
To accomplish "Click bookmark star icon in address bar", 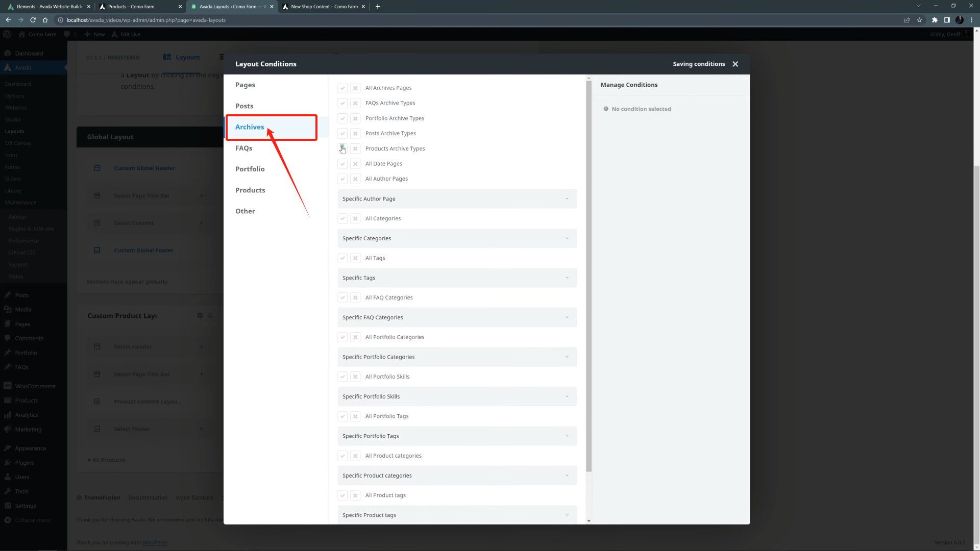I will point(919,20).
